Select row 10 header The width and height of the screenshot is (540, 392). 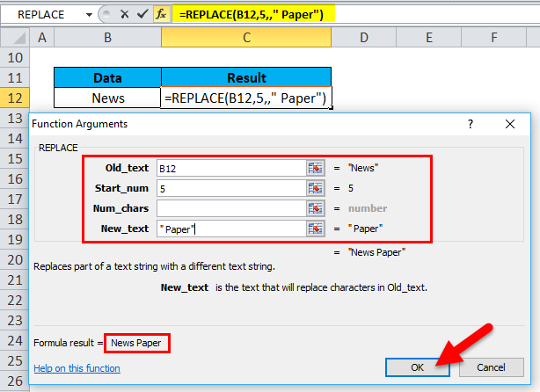pos(15,57)
